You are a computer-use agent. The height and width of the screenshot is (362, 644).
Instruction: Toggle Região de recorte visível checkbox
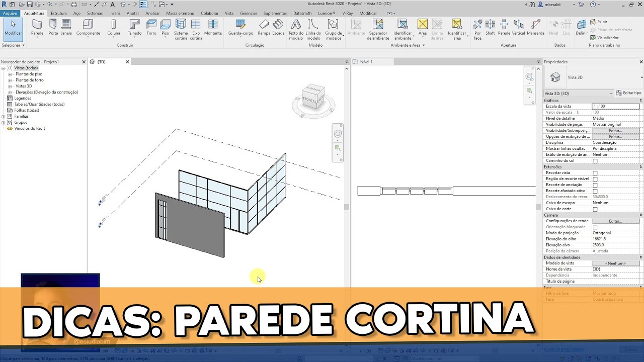[595, 179]
